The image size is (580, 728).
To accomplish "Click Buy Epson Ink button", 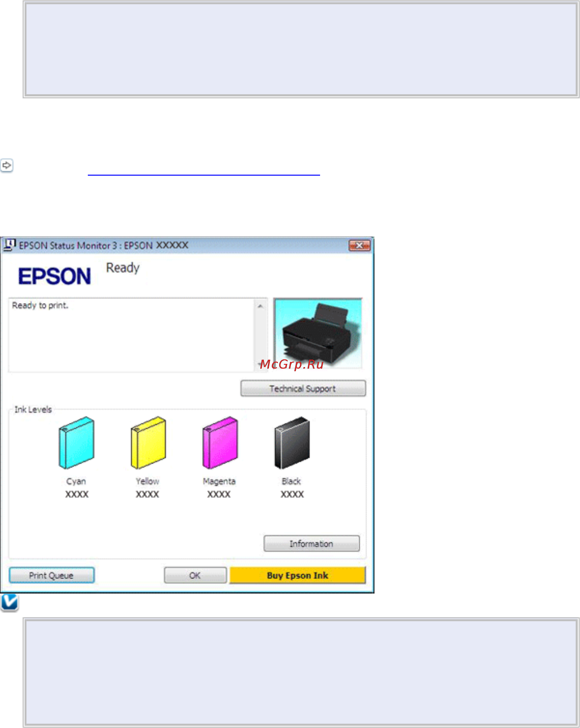I will [298, 575].
